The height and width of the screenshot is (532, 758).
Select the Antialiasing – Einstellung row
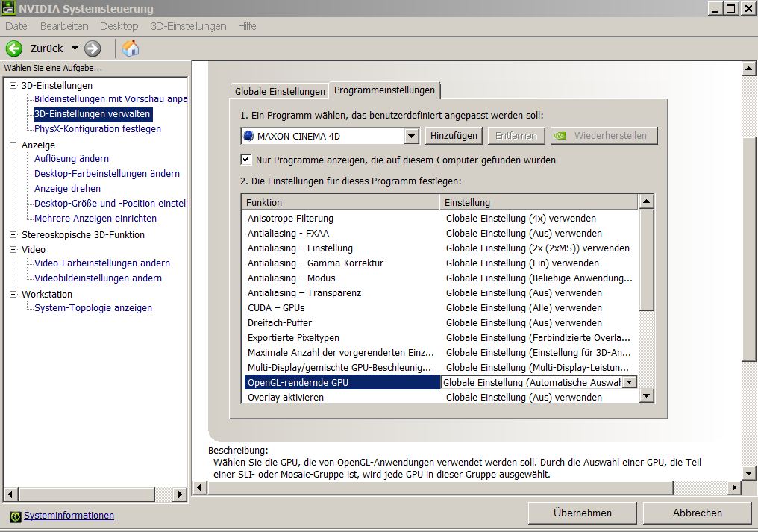tap(440, 248)
